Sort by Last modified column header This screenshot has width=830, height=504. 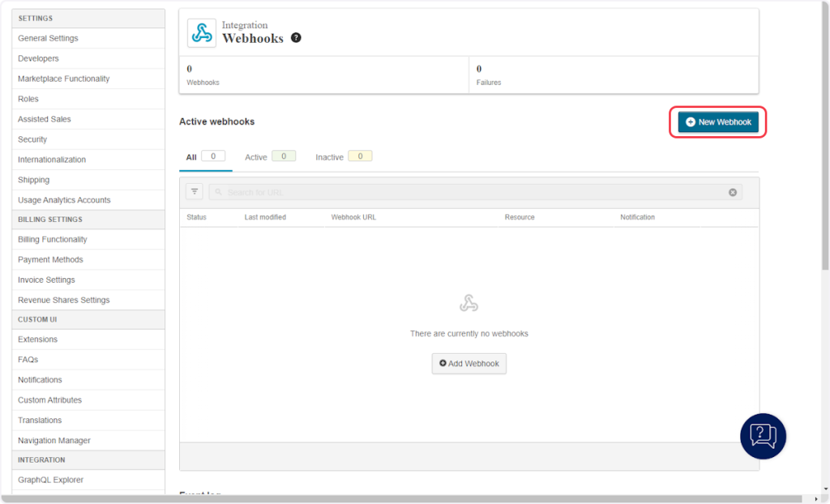(265, 217)
